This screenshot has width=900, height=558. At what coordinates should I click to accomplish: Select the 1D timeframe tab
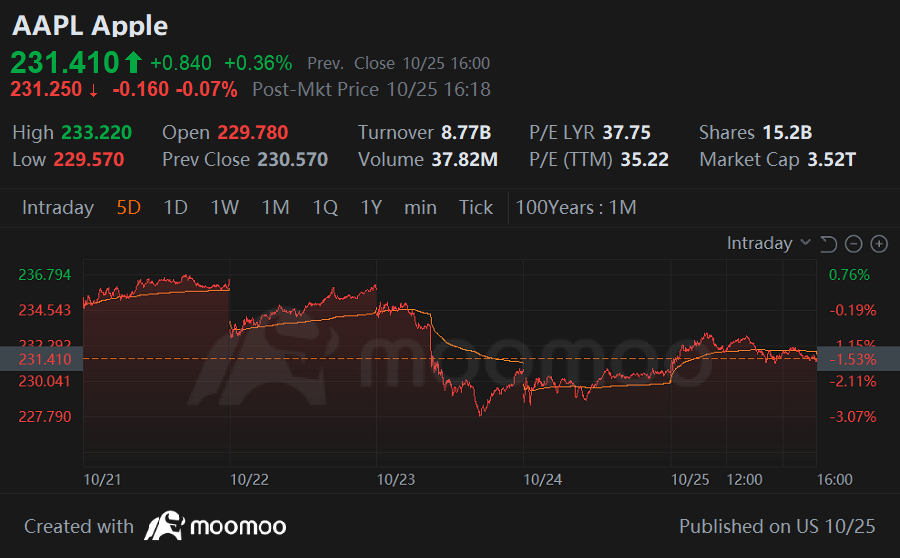coord(176,207)
